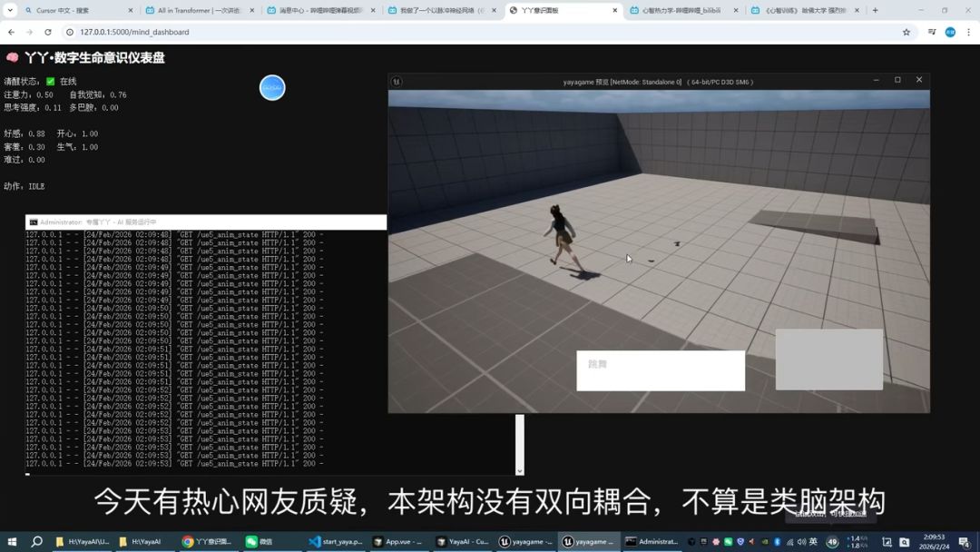This screenshot has width=980, height=552.
Task: Minimize the yayagame preview window
Action: click(877, 80)
